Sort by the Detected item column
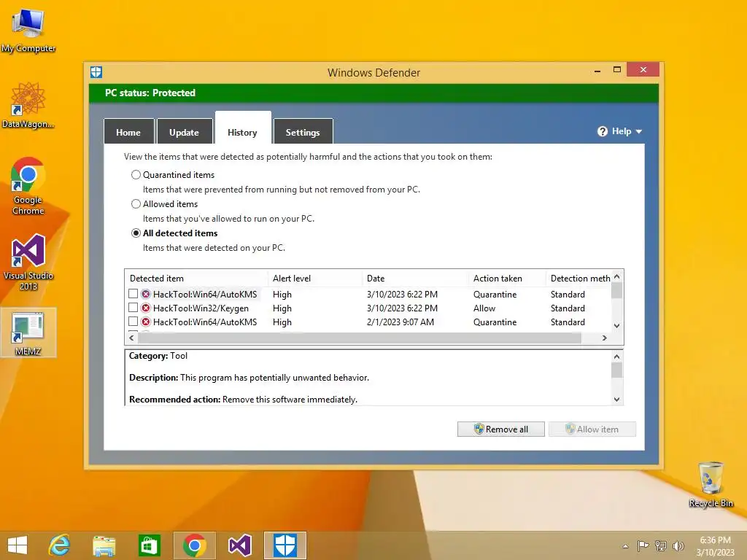Viewport: 747px width, 560px height. coord(196,278)
